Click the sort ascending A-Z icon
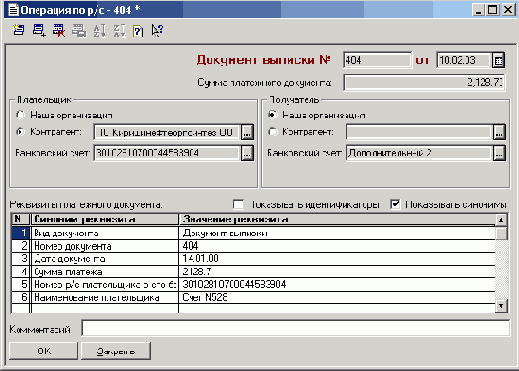Viewport: 519px width, 371px height. tap(99, 30)
